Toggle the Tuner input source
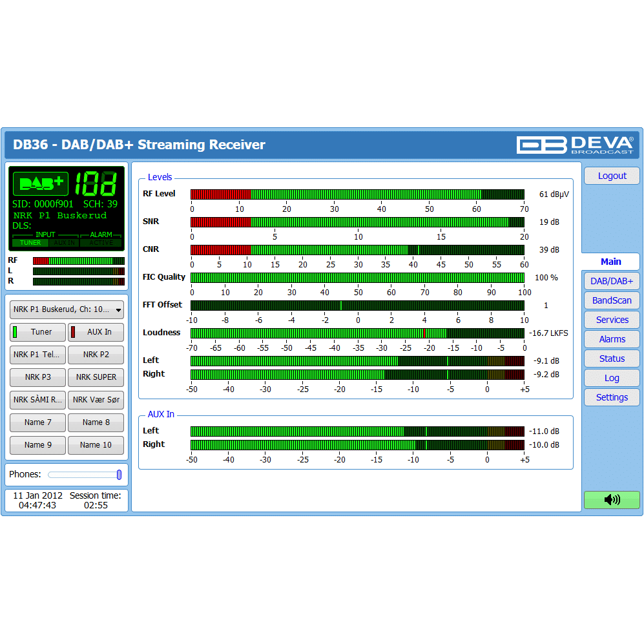Image resolution: width=644 pixels, height=644 pixels. pyautogui.click(x=37, y=332)
